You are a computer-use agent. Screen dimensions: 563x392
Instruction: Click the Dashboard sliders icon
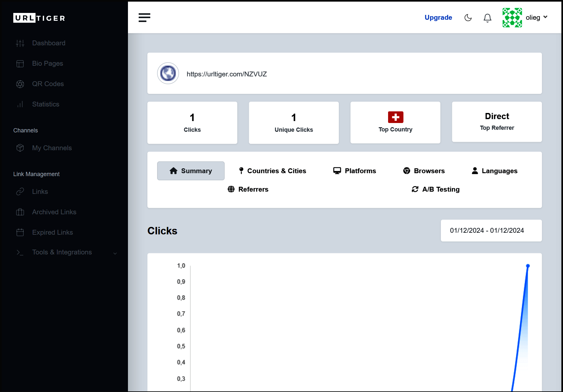pyautogui.click(x=20, y=43)
